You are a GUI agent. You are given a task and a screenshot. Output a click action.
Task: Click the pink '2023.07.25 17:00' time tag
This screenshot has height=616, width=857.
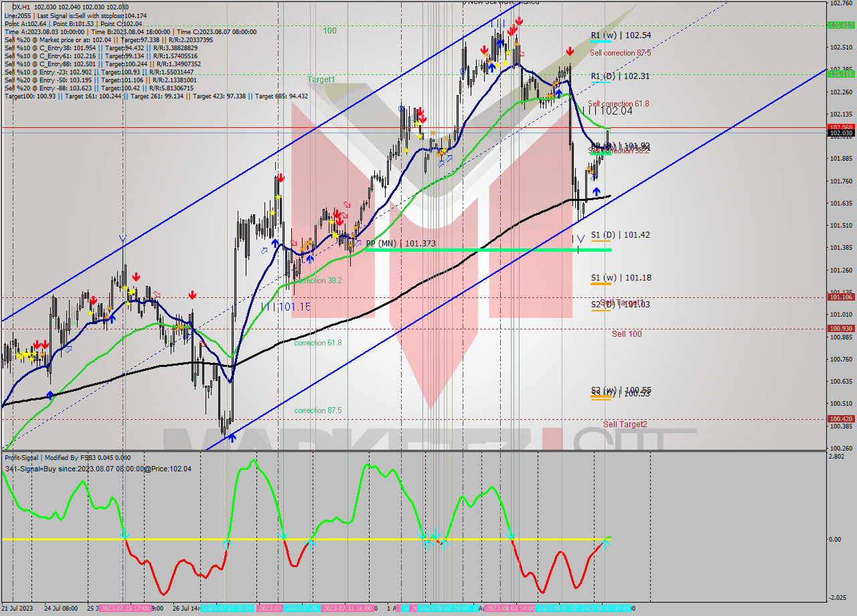tap(125, 609)
